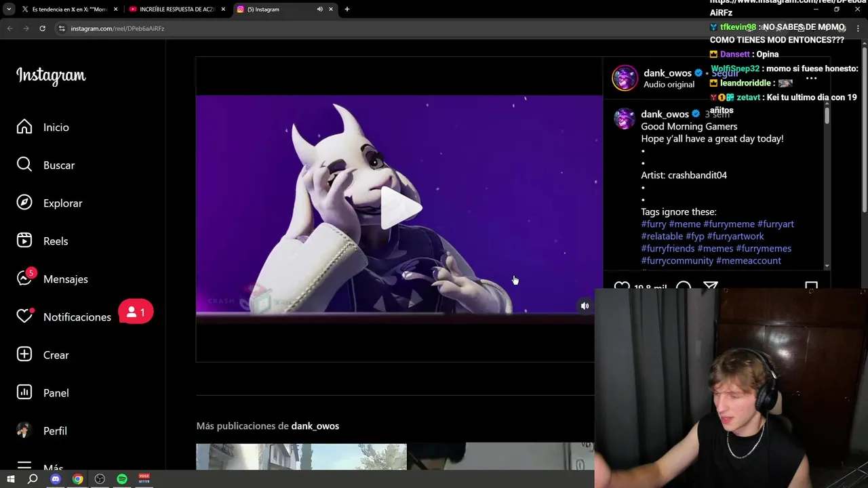Open Explorar page
The height and width of the screenshot is (488, 868).
click(49, 203)
